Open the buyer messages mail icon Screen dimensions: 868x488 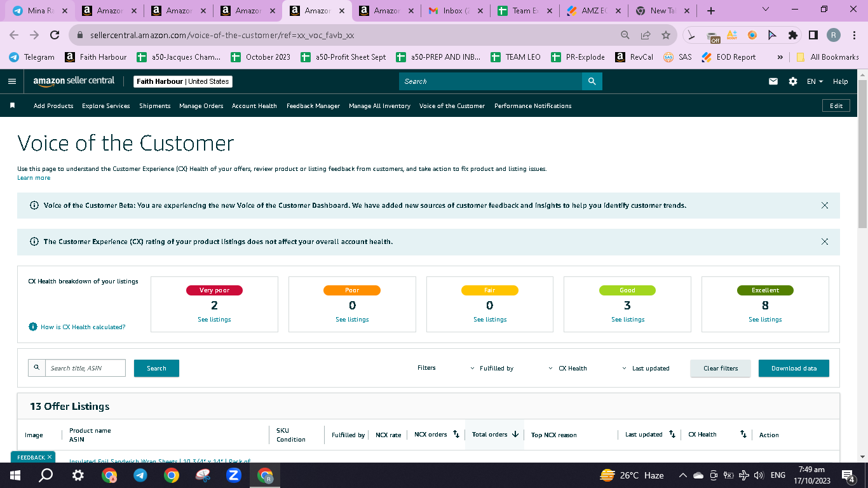pos(773,81)
